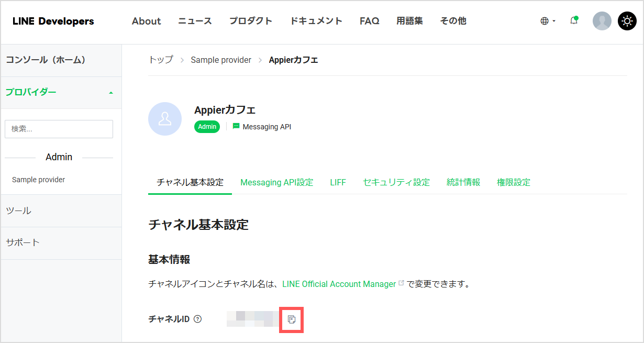Screen dimensions: 644x343
Task: Click the トップ breadcrumb
Action: click(x=161, y=60)
